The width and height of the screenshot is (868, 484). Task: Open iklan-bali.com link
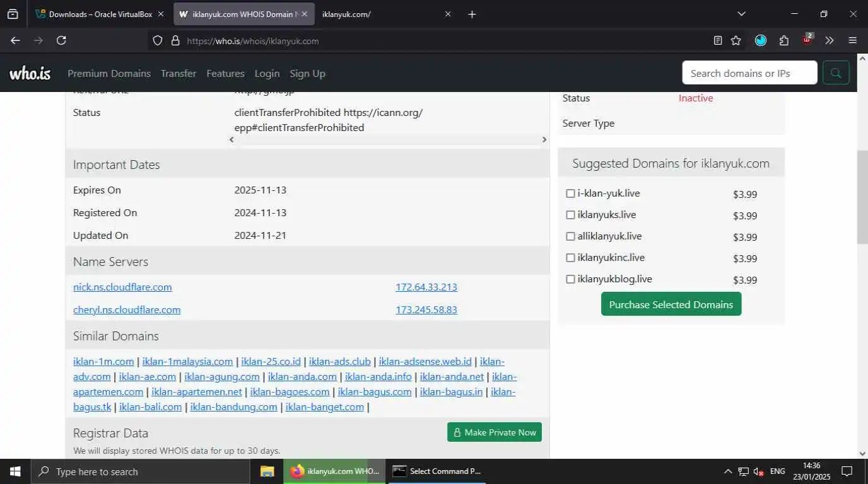click(150, 406)
